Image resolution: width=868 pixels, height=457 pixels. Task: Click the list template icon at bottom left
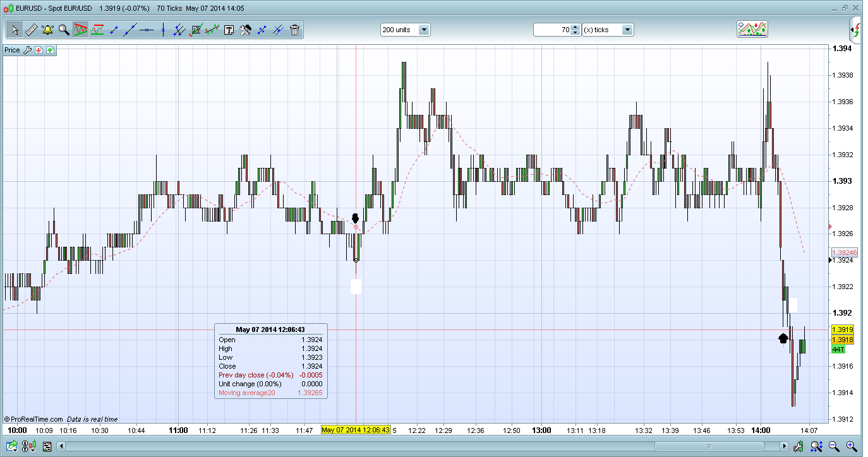tap(47, 447)
